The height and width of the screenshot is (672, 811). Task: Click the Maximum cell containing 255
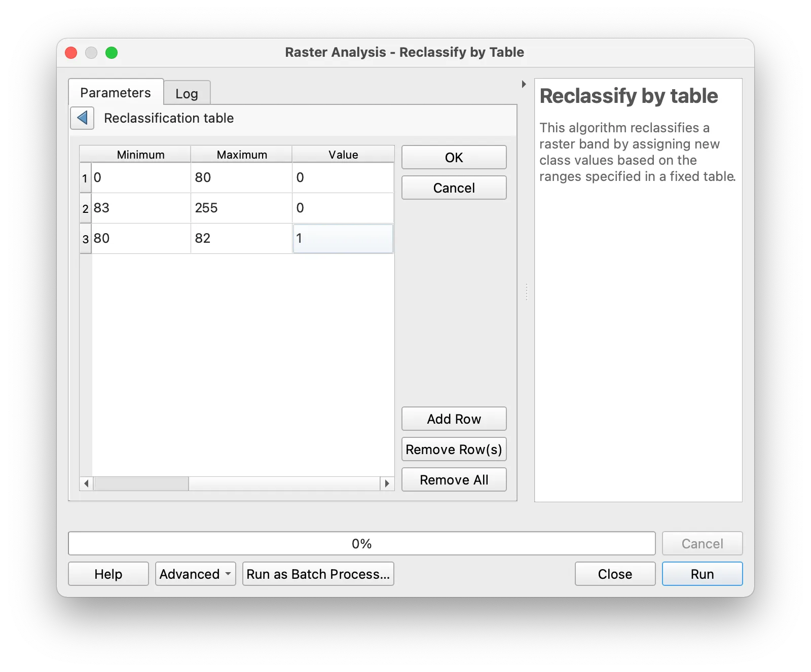point(241,208)
